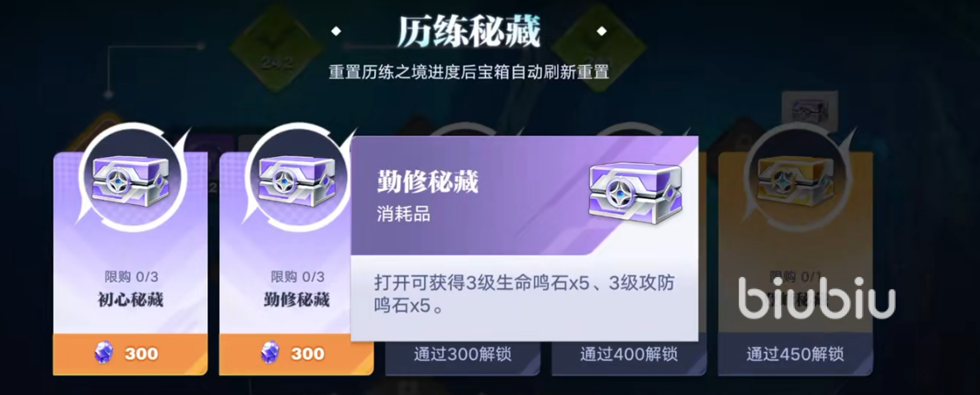
Task: Click the 通过300解锁 locked label
Action: [x=463, y=355]
